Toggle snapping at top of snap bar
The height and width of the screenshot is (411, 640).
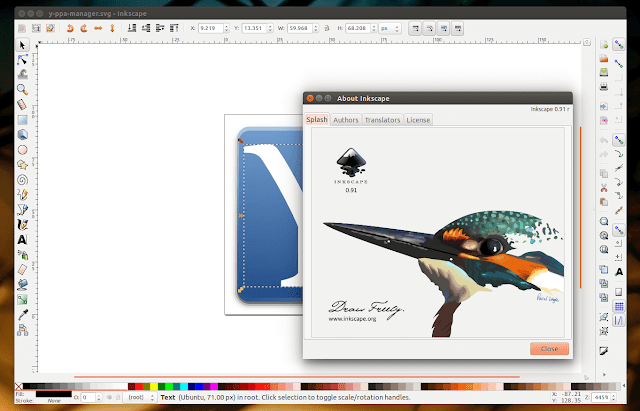(x=619, y=44)
